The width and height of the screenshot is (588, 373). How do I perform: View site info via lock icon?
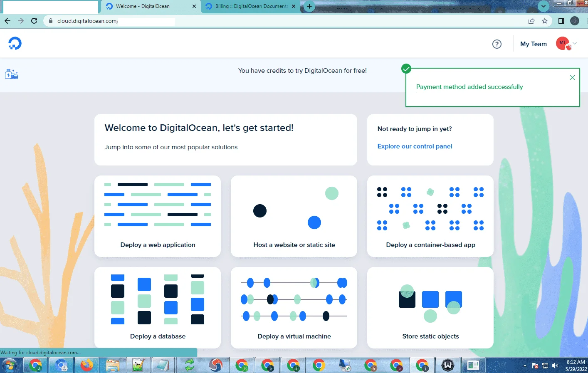(51, 21)
